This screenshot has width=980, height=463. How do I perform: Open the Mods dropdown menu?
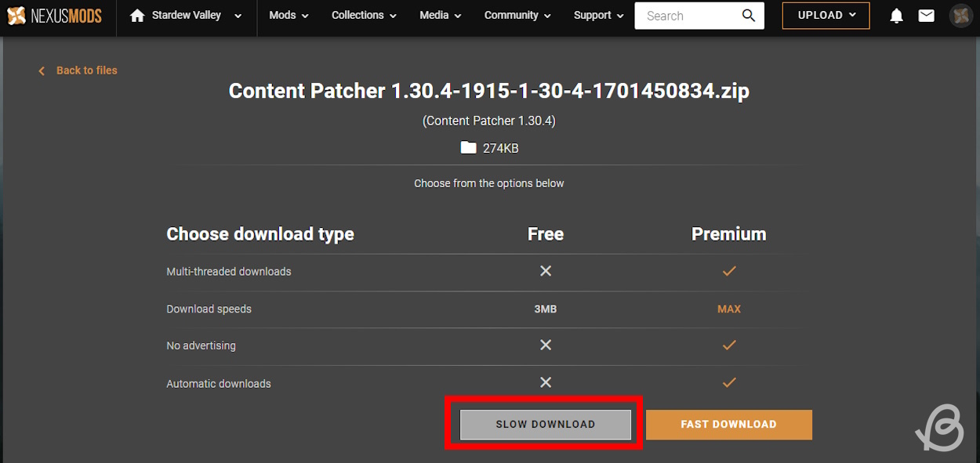pos(289,16)
